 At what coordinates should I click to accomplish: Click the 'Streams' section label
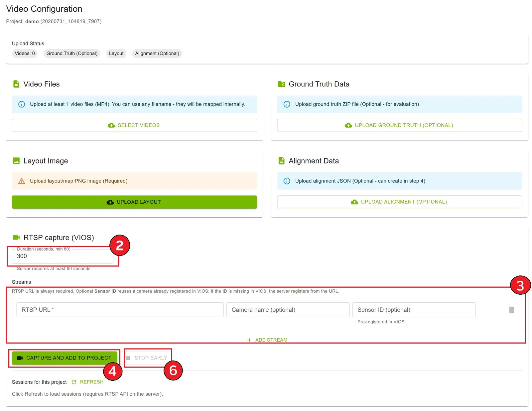coord(21,282)
